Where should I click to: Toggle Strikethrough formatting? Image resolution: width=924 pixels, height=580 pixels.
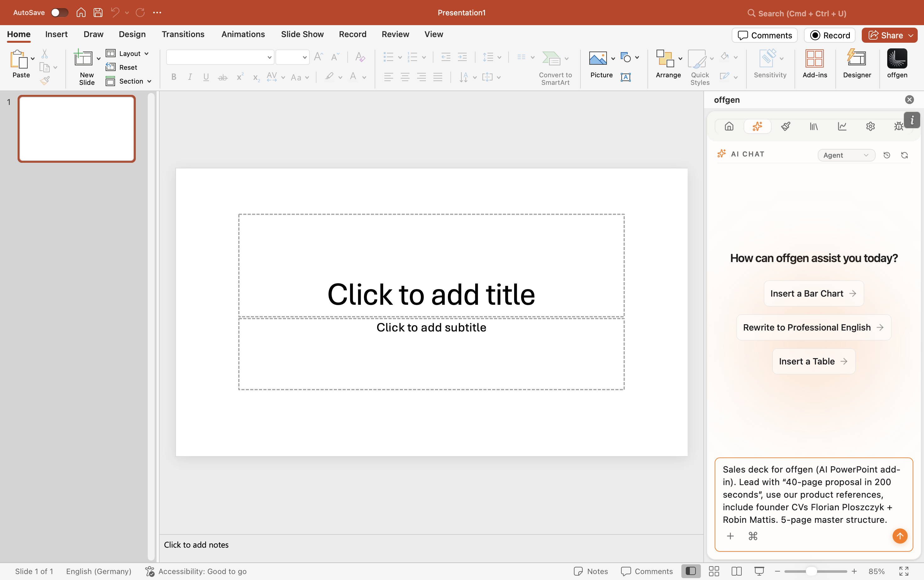(x=223, y=78)
